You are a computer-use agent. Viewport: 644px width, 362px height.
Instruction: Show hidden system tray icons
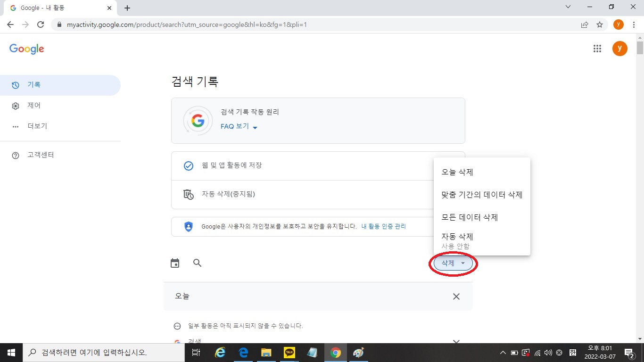click(x=503, y=353)
